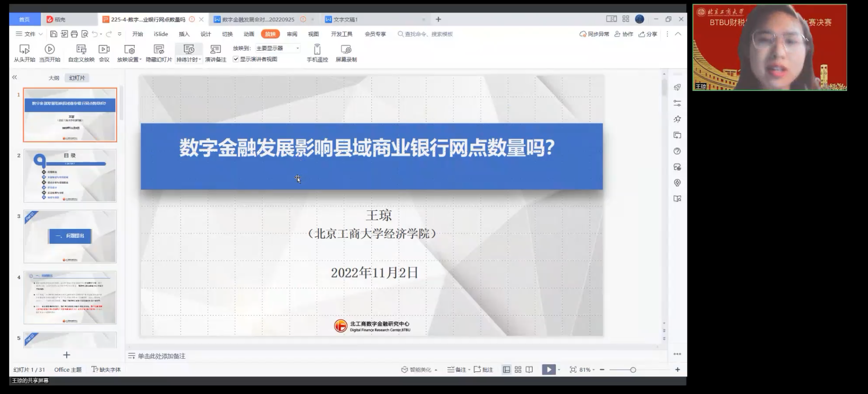Viewport: 868px width, 394px height.
Task: Click the 会议 meeting icon
Action: (x=104, y=49)
